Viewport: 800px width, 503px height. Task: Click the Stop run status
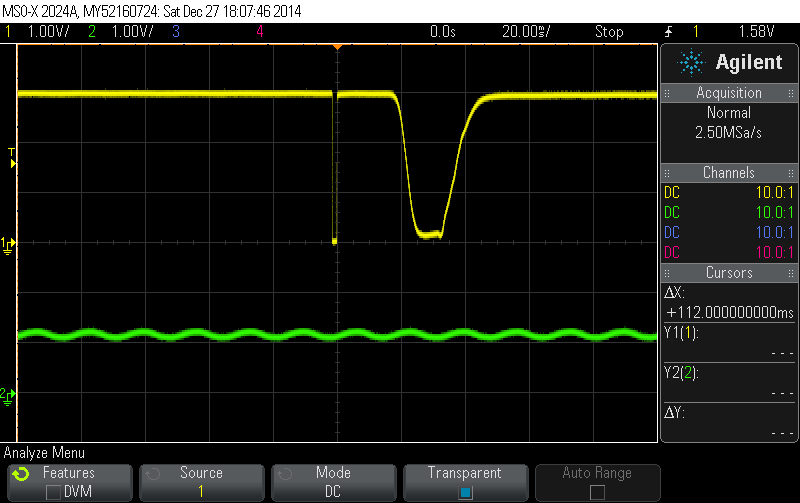click(609, 32)
